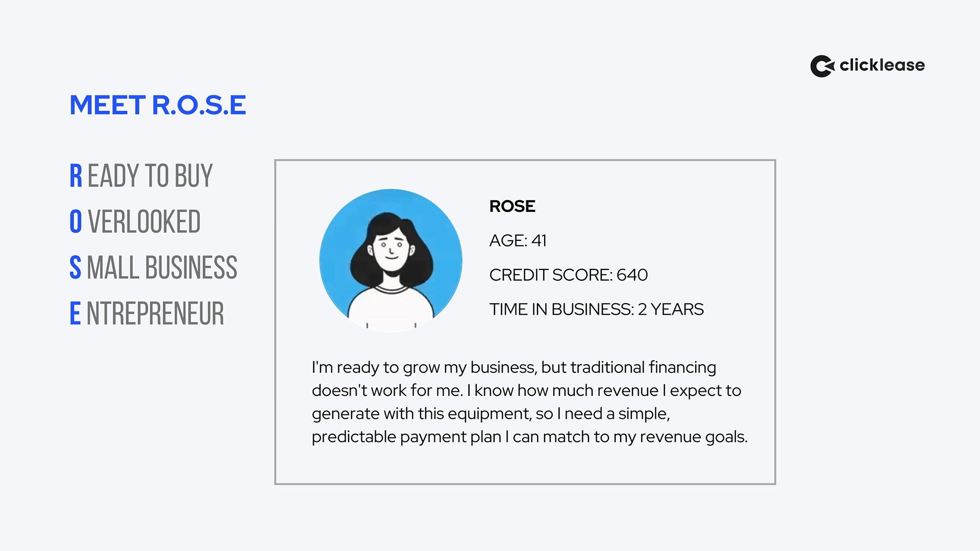Click the gray "EADY TO BUY" text
980x551 pixels.
pyautogui.click(x=150, y=176)
